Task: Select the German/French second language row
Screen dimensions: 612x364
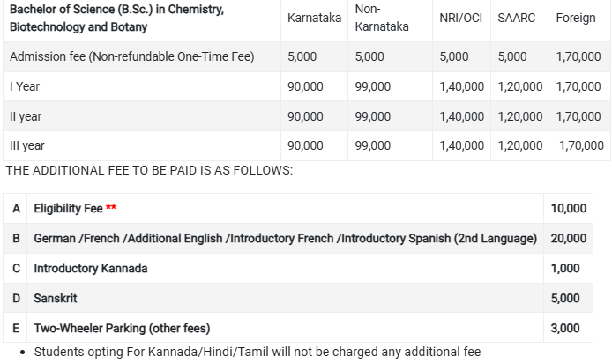Action: click(285, 239)
